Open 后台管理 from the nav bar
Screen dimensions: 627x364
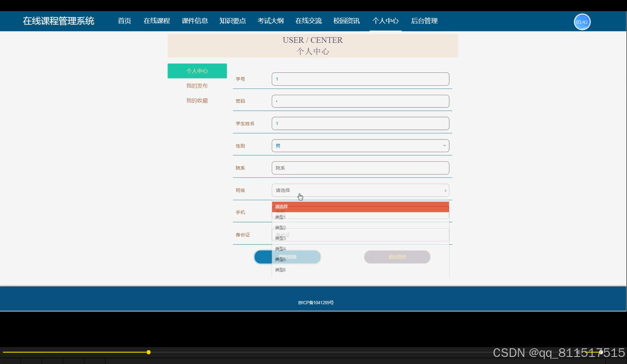click(x=424, y=21)
